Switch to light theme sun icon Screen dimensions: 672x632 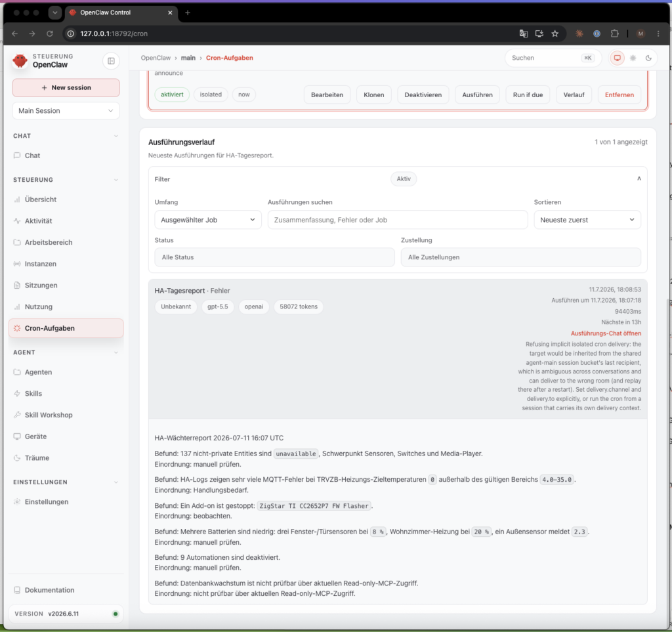click(x=633, y=58)
